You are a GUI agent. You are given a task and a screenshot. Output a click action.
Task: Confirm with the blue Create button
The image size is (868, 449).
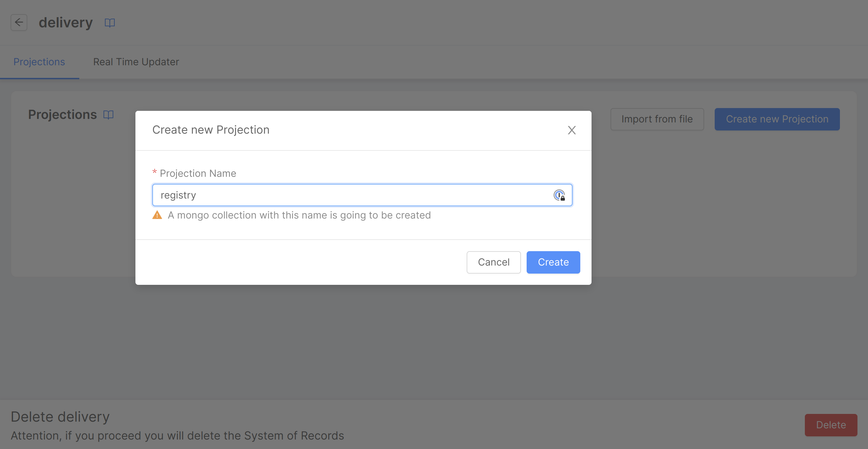553,262
